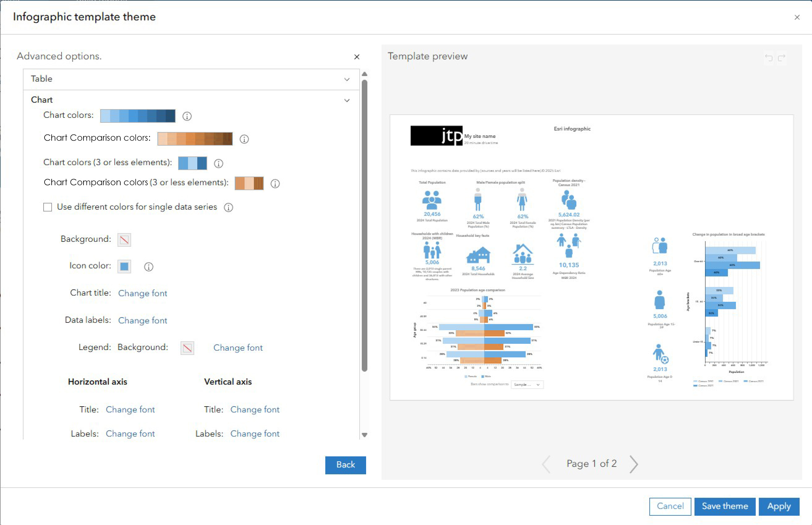The image size is (812, 525).
Task: Click the undo arrow in Template preview
Action: tap(768, 58)
